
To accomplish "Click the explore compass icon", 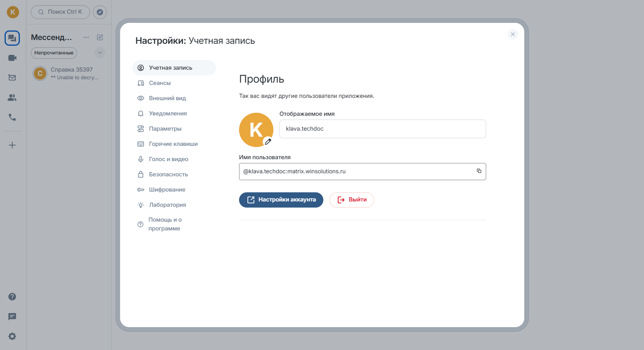I will point(100,12).
